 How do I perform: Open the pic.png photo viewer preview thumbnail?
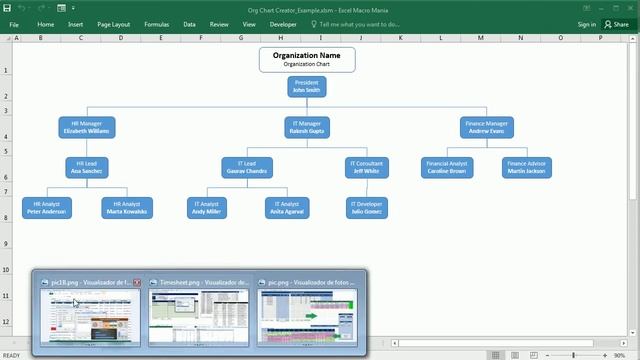click(307, 318)
